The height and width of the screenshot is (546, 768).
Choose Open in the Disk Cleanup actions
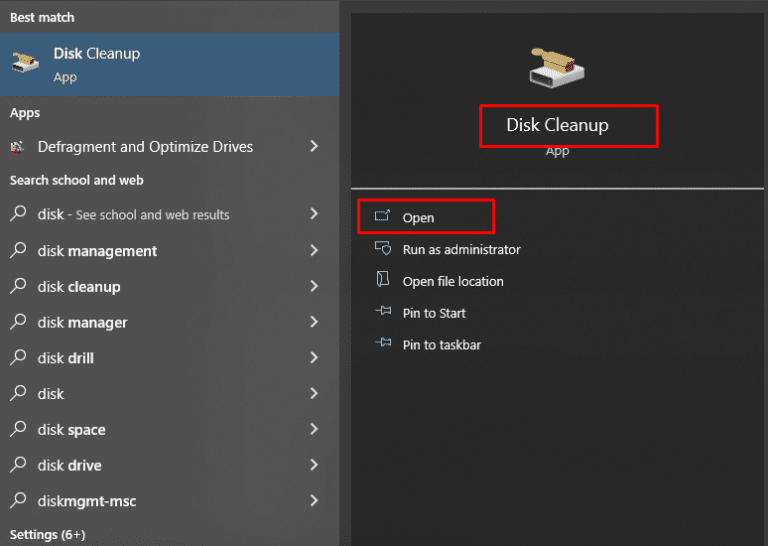coord(418,218)
